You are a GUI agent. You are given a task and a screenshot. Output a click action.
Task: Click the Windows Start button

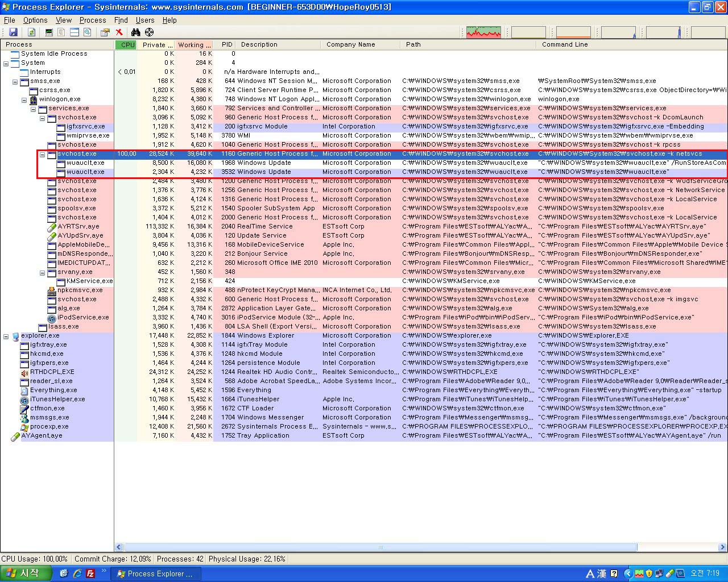27,573
